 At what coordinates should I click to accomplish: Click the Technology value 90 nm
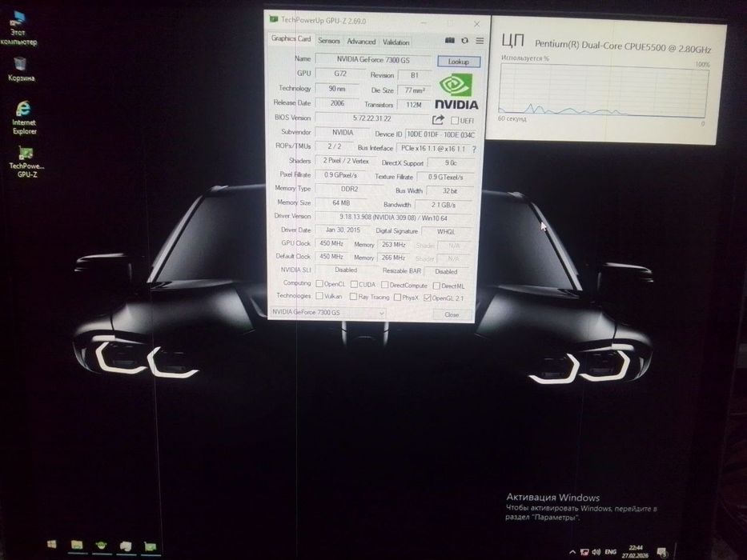click(337, 89)
